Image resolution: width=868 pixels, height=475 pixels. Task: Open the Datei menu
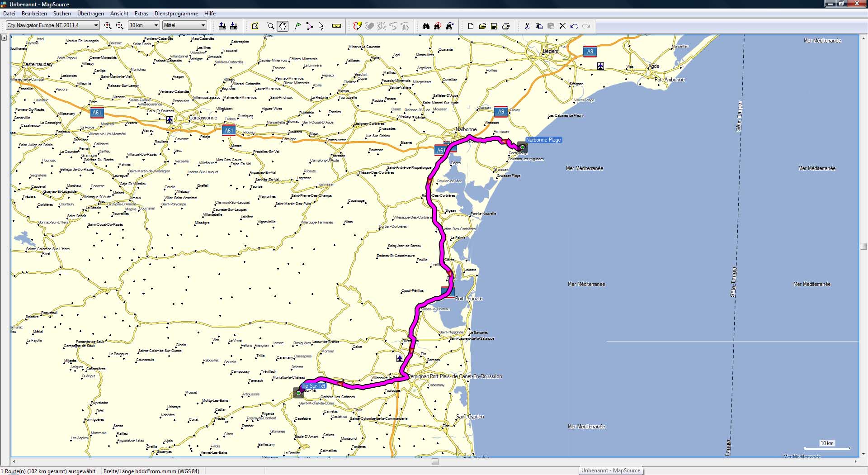click(x=9, y=14)
